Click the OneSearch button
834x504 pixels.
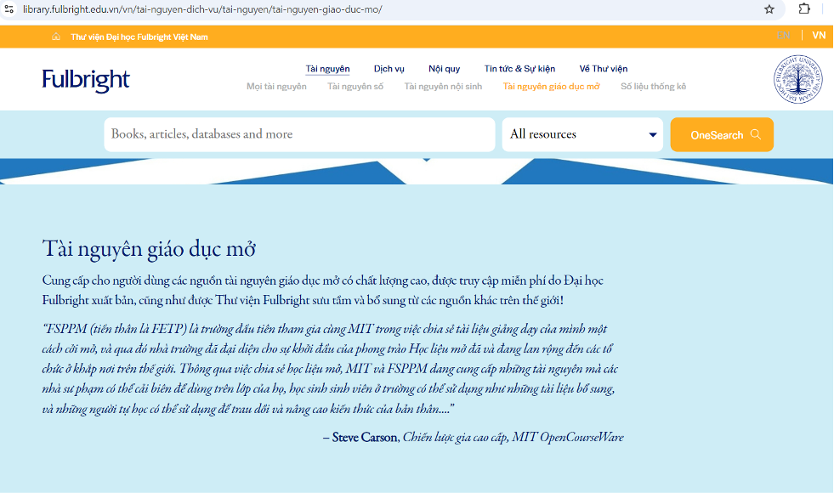722,134
